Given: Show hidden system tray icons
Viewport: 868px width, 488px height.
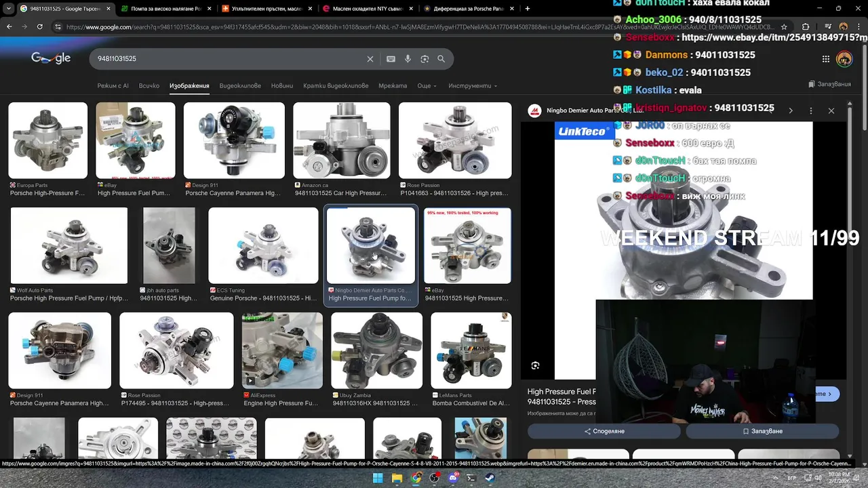Looking at the screenshot, I should pyautogui.click(x=776, y=478).
